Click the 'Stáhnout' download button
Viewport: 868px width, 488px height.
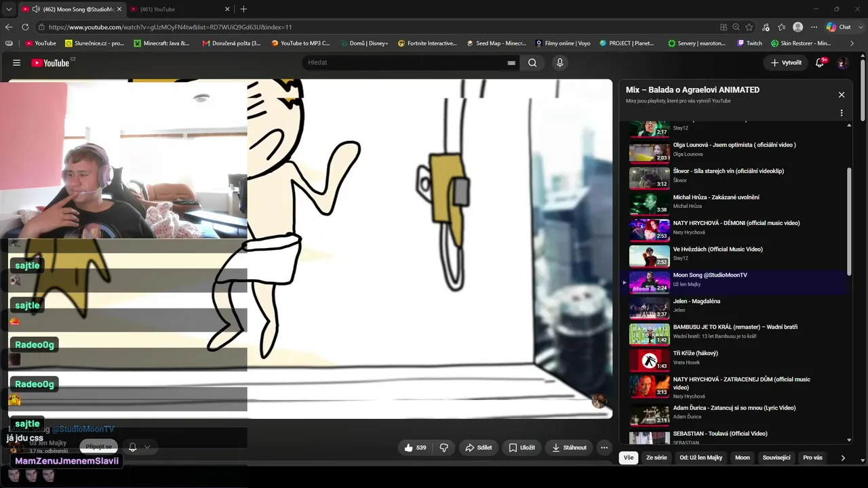click(569, 447)
